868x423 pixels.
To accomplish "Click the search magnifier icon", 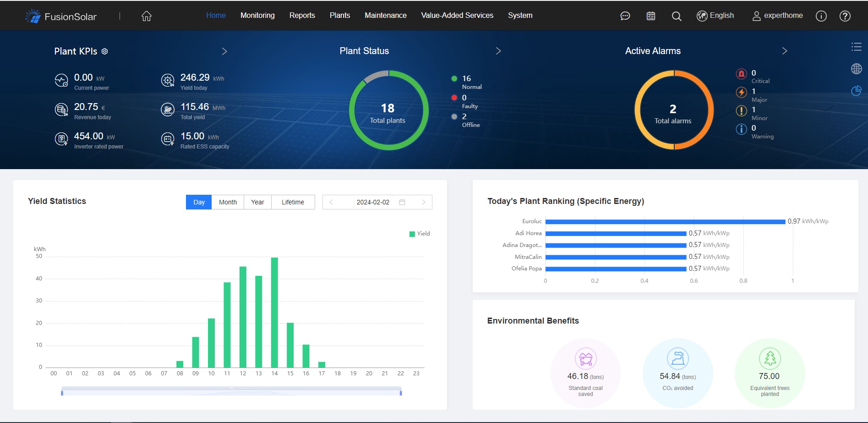I will [676, 16].
